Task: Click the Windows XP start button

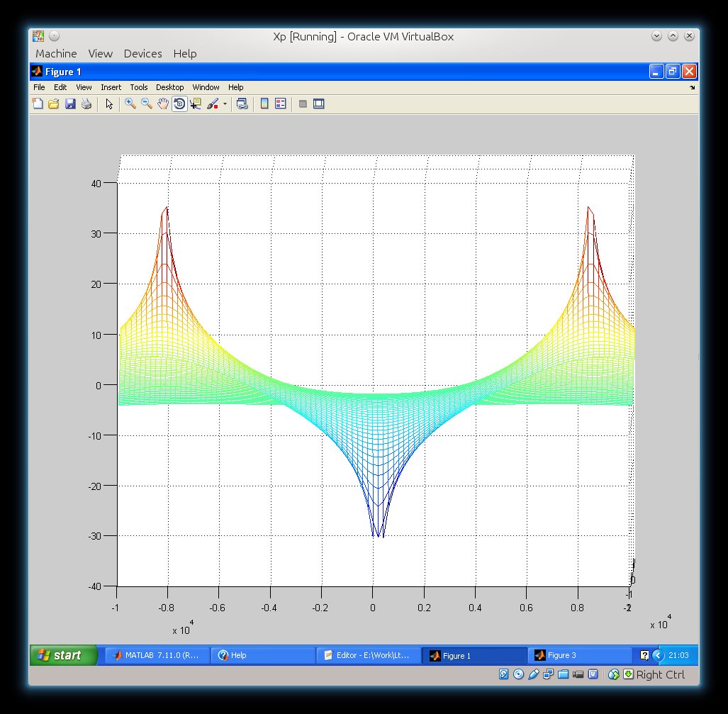Action: [64, 655]
